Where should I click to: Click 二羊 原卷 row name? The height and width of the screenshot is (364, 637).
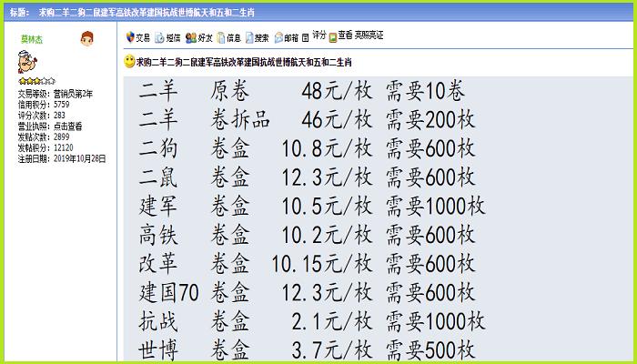pyautogui.click(x=158, y=91)
